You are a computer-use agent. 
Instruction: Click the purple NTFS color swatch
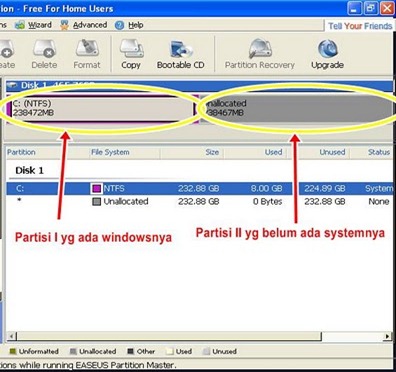(x=97, y=189)
